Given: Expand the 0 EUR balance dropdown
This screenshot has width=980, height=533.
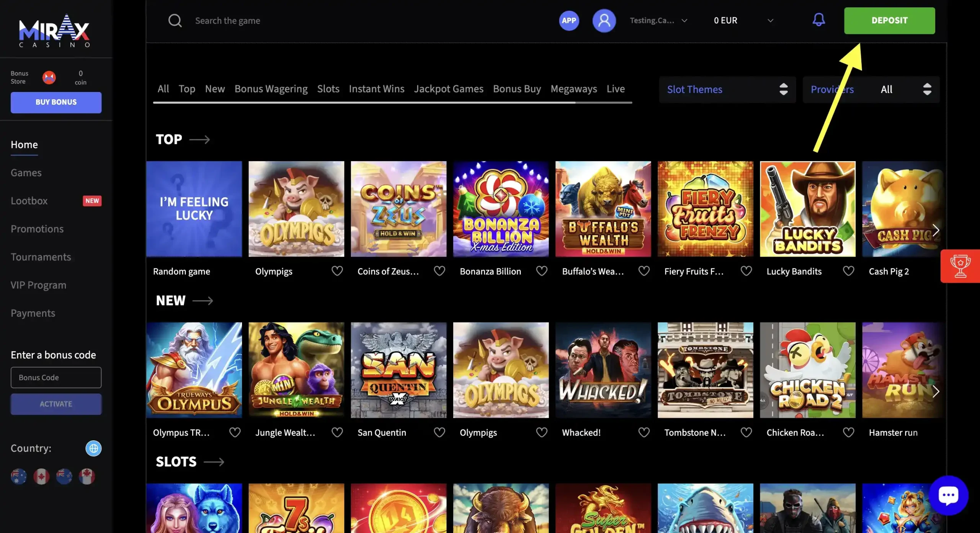Looking at the screenshot, I should (x=743, y=21).
